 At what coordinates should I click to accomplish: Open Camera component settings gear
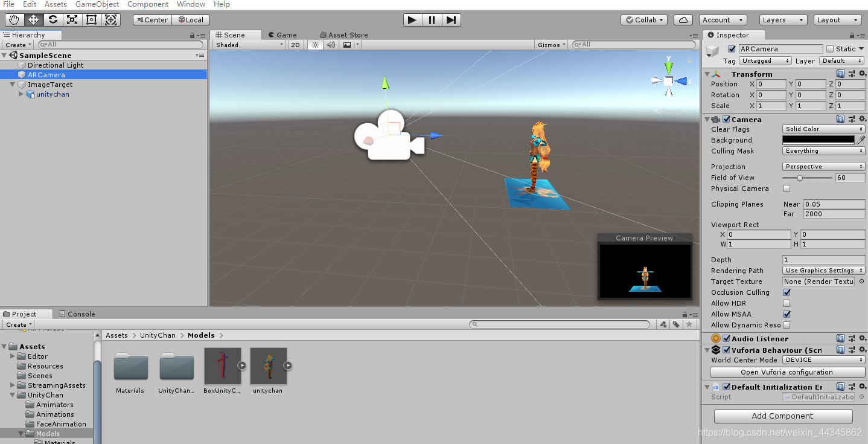862,119
